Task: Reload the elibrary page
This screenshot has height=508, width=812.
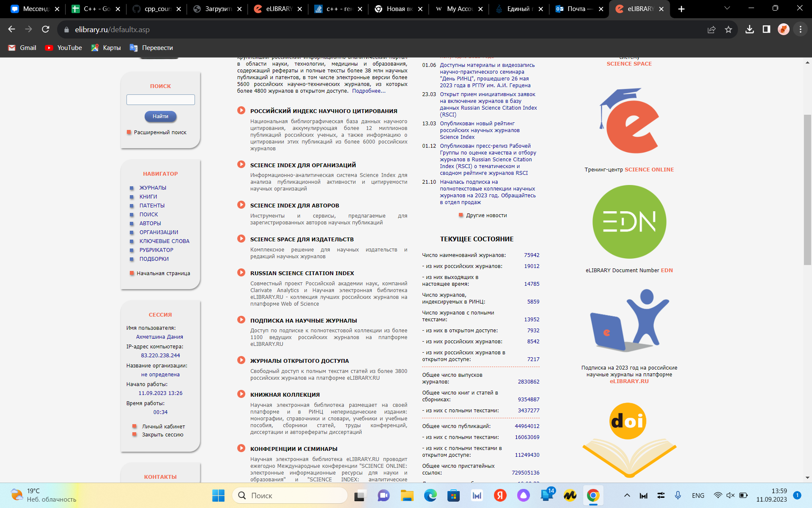Action: (46, 29)
